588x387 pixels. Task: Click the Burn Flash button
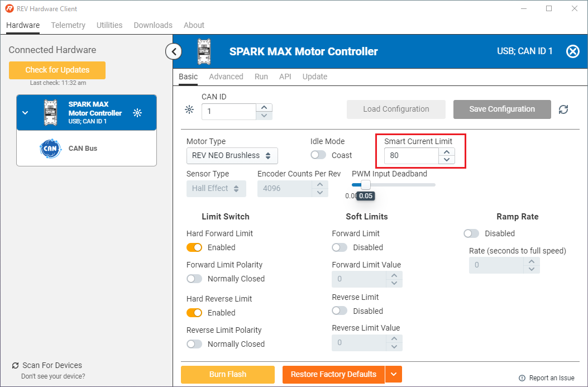(228, 374)
